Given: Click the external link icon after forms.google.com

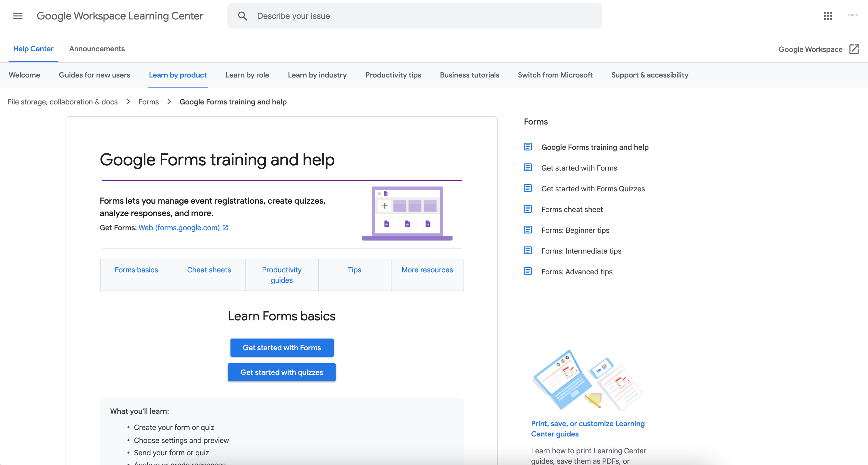Looking at the screenshot, I should tap(225, 228).
